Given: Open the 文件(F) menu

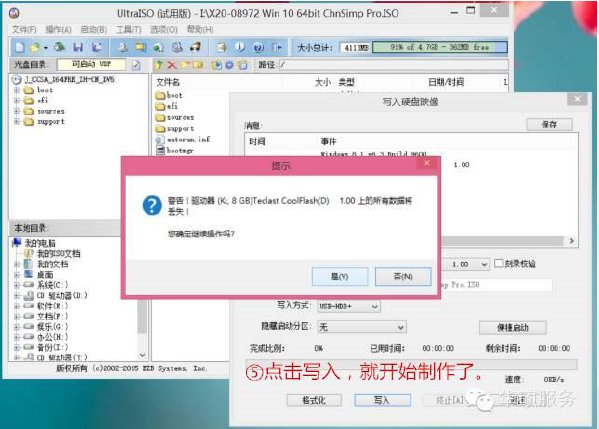Looking at the screenshot, I should [24, 29].
